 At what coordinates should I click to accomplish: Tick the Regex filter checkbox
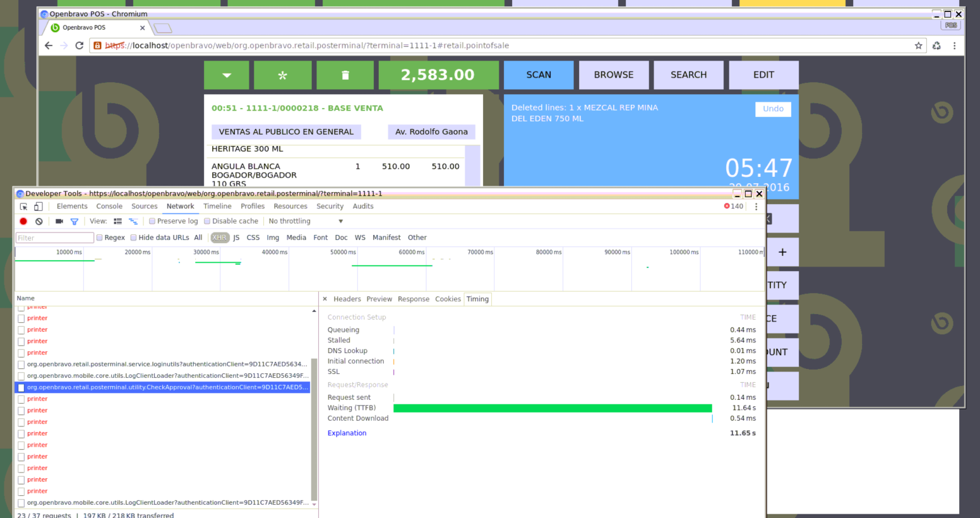pos(99,238)
